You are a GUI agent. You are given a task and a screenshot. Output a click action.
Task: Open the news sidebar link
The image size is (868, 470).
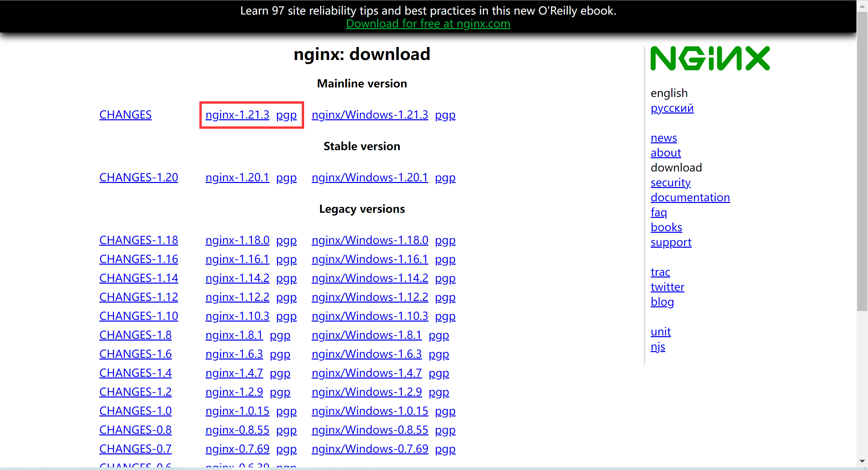tap(664, 138)
